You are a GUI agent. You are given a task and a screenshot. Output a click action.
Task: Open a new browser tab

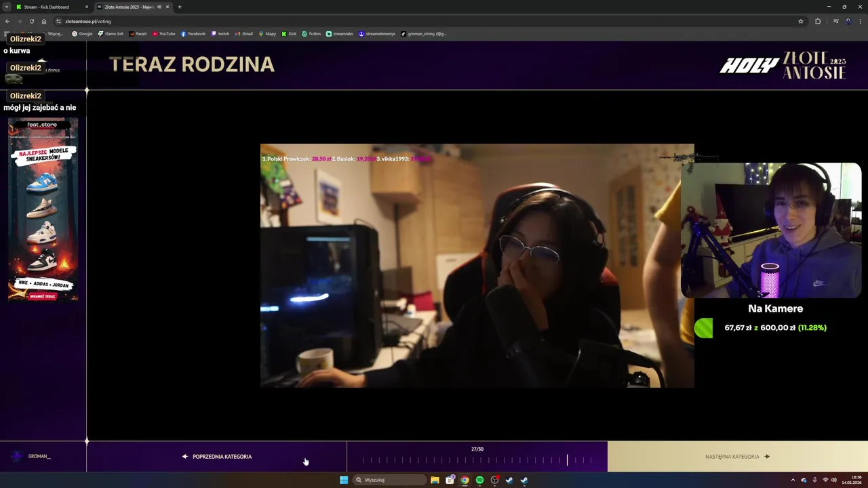(x=180, y=7)
